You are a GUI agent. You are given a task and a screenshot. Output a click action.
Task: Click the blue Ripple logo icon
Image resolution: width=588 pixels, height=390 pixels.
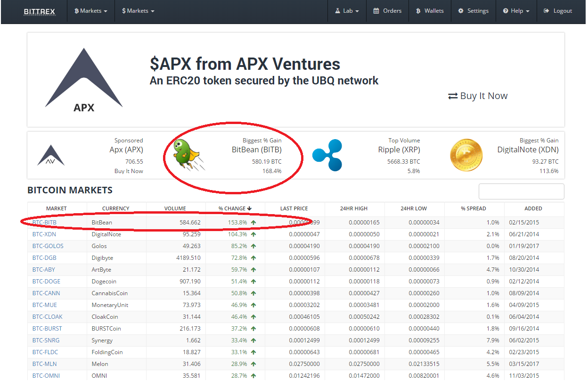pos(327,155)
